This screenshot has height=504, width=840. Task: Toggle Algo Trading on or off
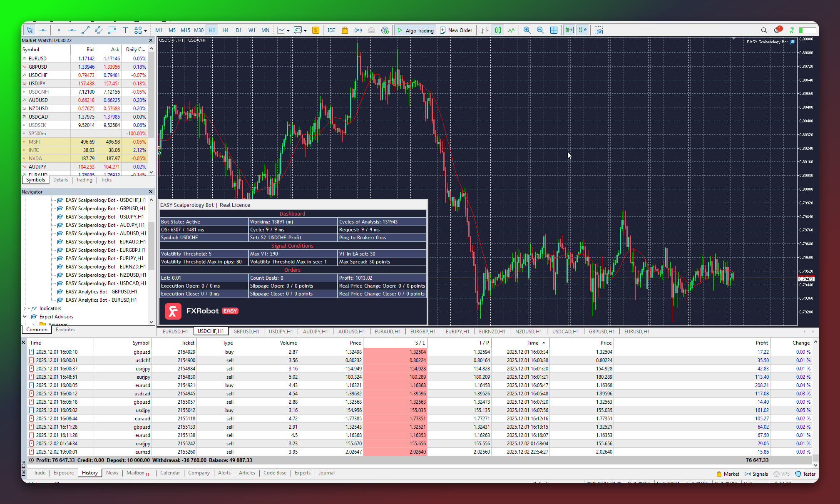(415, 30)
